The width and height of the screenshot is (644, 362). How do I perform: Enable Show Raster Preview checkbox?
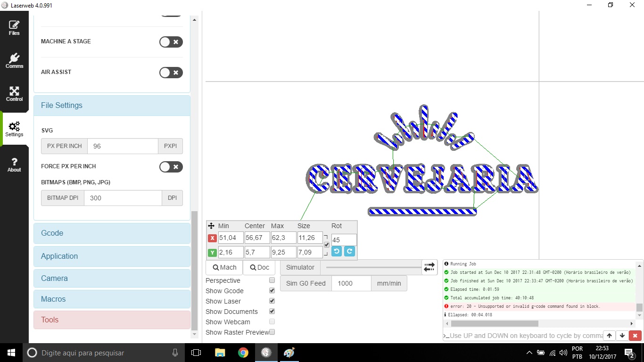pyautogui.click(x=272, y=332)
